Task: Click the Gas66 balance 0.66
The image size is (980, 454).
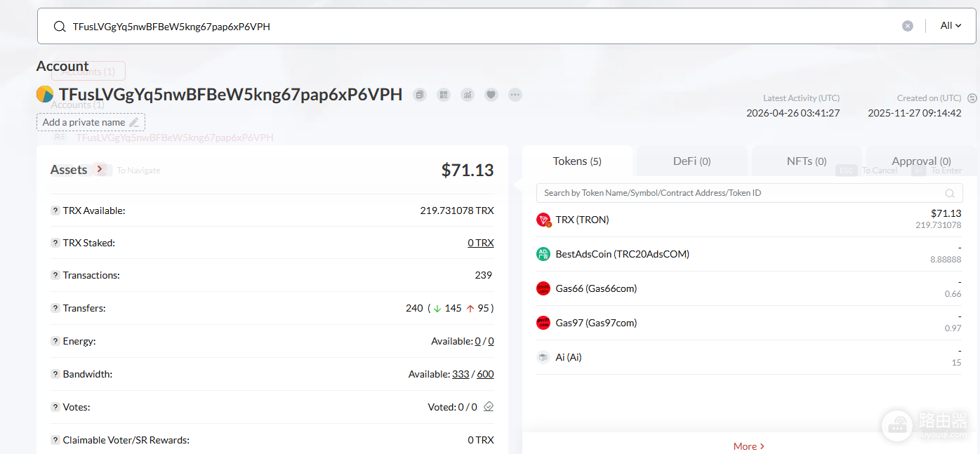Action: 953,294
